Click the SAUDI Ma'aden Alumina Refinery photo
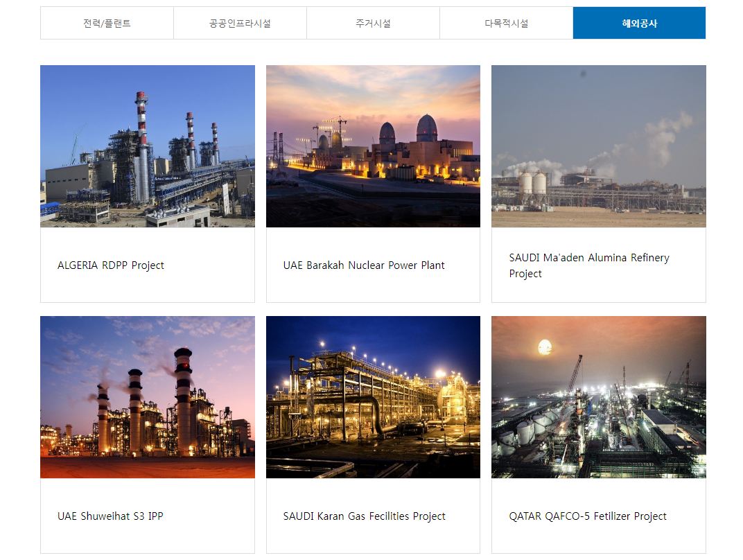Viewport: 743px width, 560px height. tap(598, 146)
